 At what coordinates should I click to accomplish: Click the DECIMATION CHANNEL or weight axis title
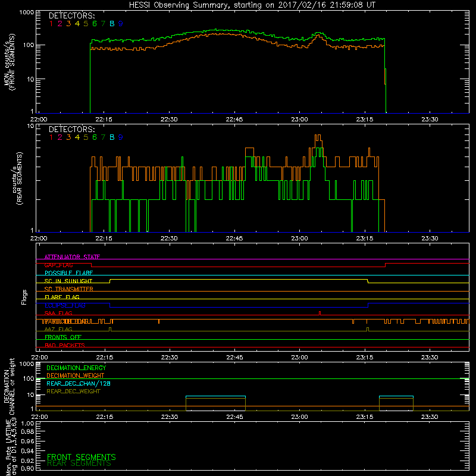coord(9,386)
